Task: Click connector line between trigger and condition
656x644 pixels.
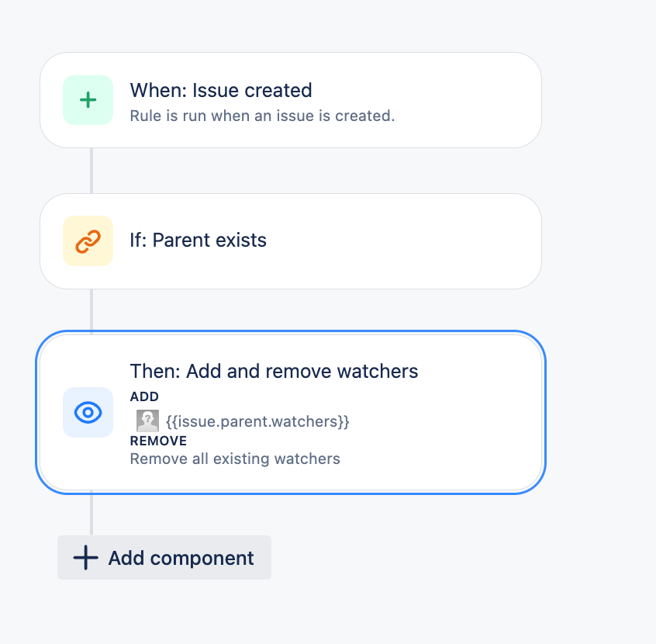Action: (91, 171)
